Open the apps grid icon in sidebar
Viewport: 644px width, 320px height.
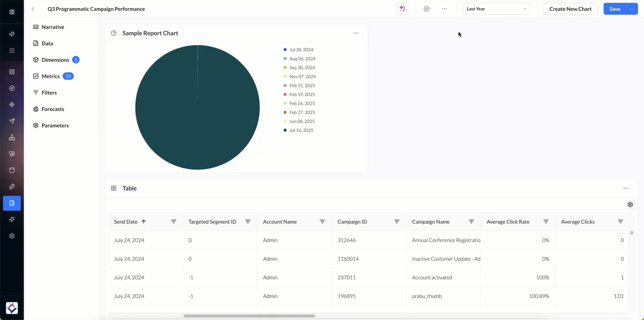pos(12,51)
